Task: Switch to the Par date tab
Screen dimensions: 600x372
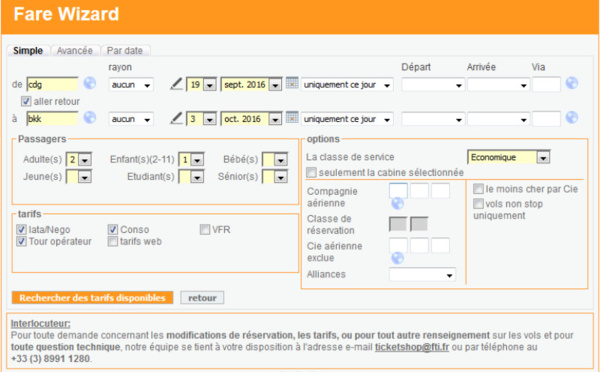Action: pyautogui.click(x=125, y=51)
